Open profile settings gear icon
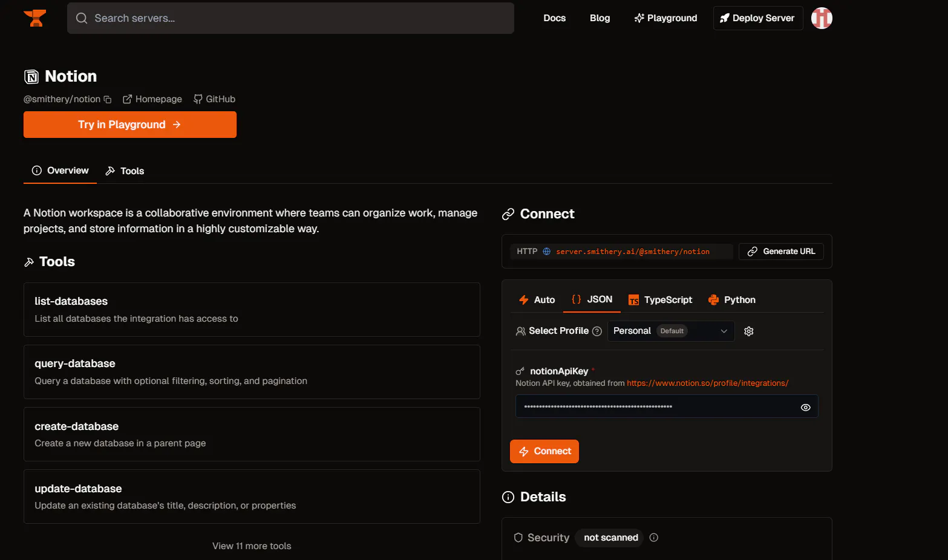948x560 pixels. [749, 331]
